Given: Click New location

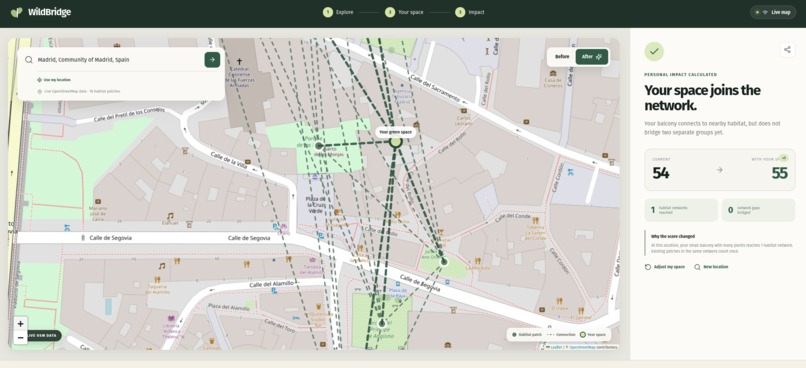Looking at the screenshot, I should [x=711, y=267].
